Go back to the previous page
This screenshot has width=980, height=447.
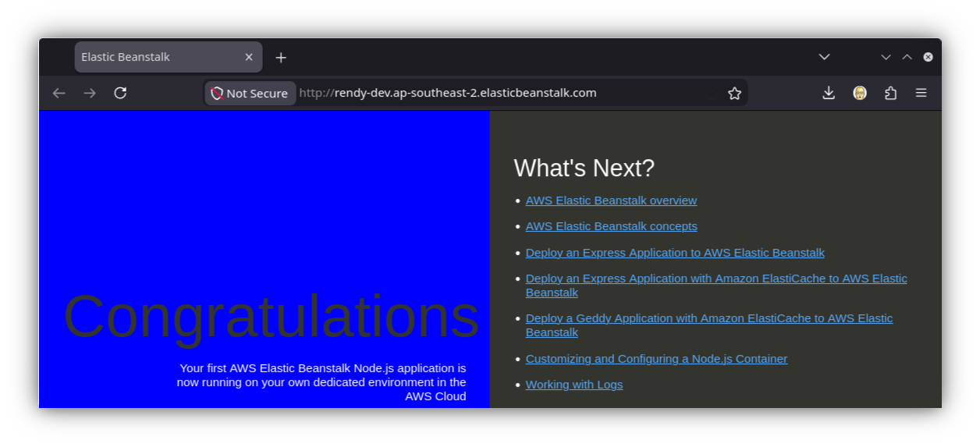(59, 93)
